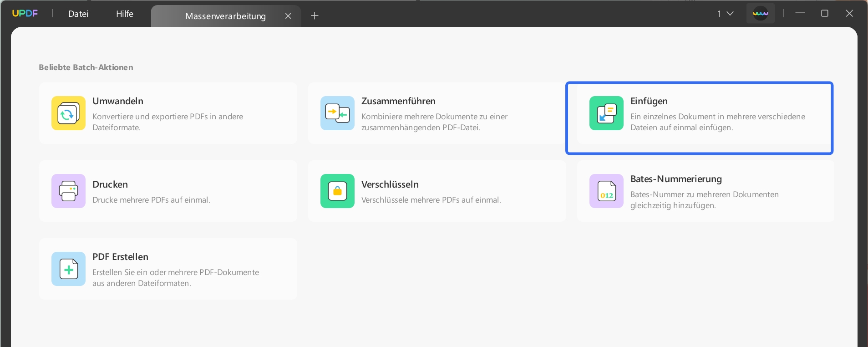The width and height of the screenshot is (868, 347).
Task: Click 'Verschlüssele mehrere PDFs auf einmal.' text
Action: coord(431,200)
